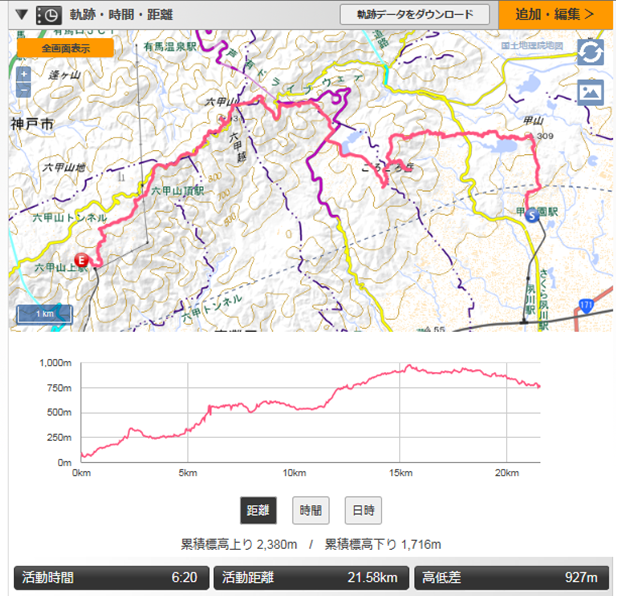The height and width of the screenshot is (596, 618).
Task: Switch chart axis to 時間
Action: [310, 510]
